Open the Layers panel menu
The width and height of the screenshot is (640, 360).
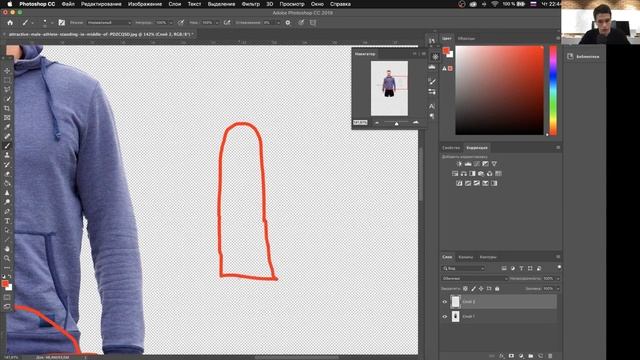(x=558, y=257)
